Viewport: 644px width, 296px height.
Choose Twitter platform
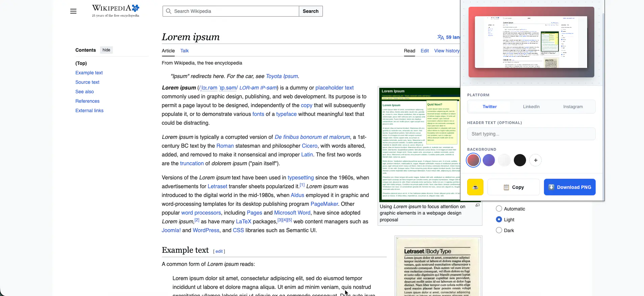[x=490, y=106]
